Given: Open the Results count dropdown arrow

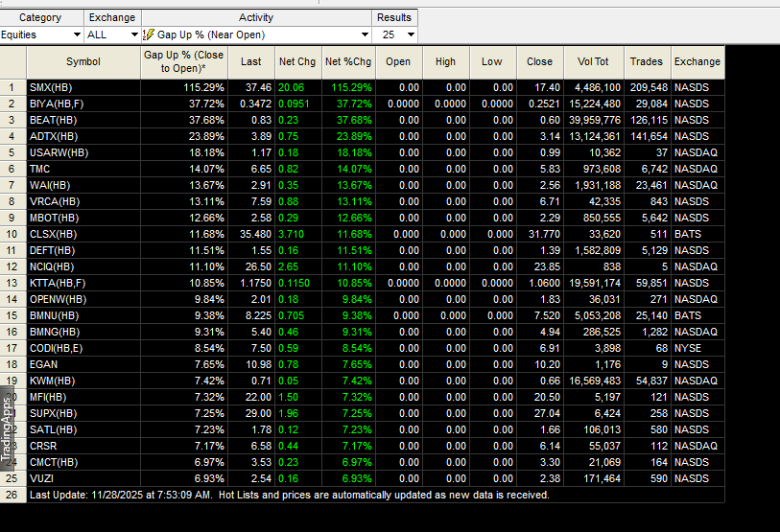Looking at the screenshot, I should coord(411,35).
